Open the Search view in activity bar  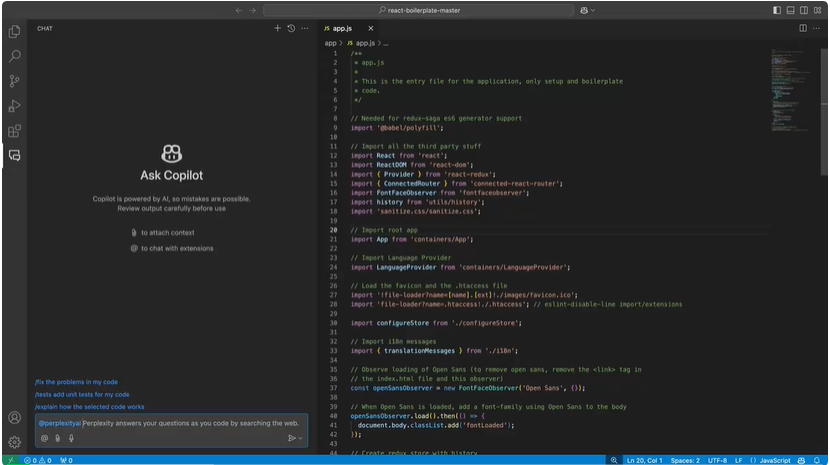(14, 56)
